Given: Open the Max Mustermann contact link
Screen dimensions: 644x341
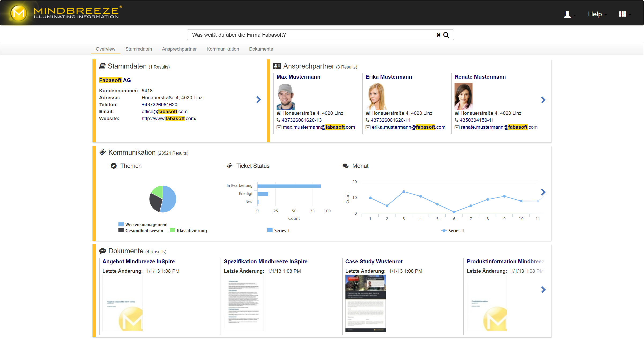Looking at the screenshot, I should click(298, 77).
